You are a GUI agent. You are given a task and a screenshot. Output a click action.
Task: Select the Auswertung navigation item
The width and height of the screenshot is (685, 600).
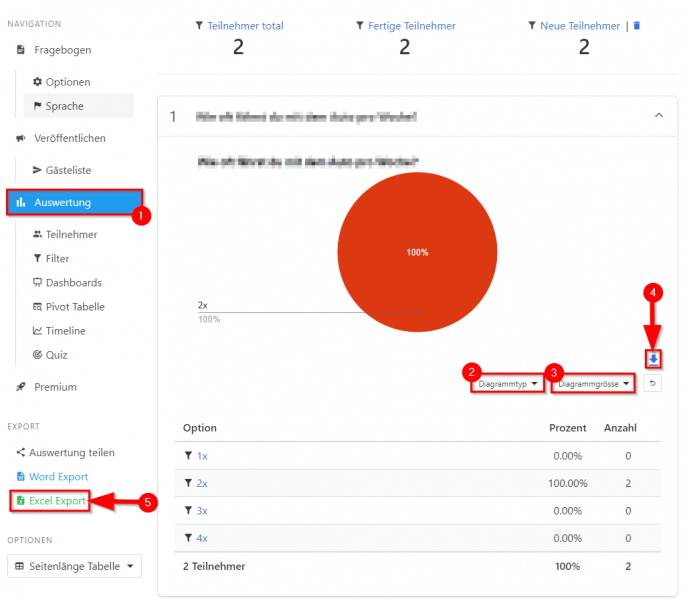(x=74, y=202)
